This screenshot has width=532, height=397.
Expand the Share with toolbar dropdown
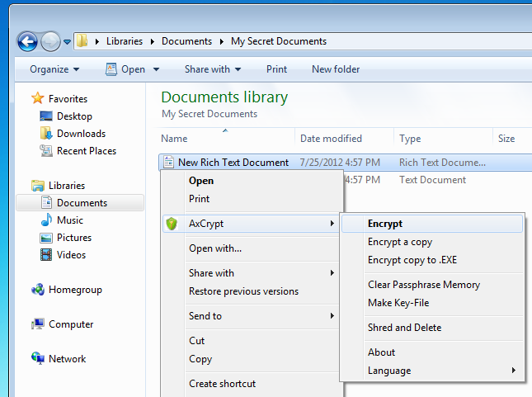click(x=213, y=69)
